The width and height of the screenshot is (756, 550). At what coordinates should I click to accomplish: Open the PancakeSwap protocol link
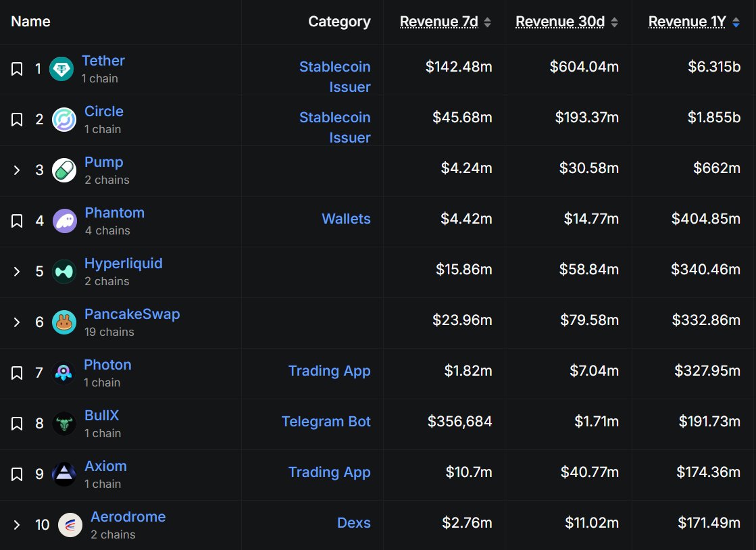point(132,314)
